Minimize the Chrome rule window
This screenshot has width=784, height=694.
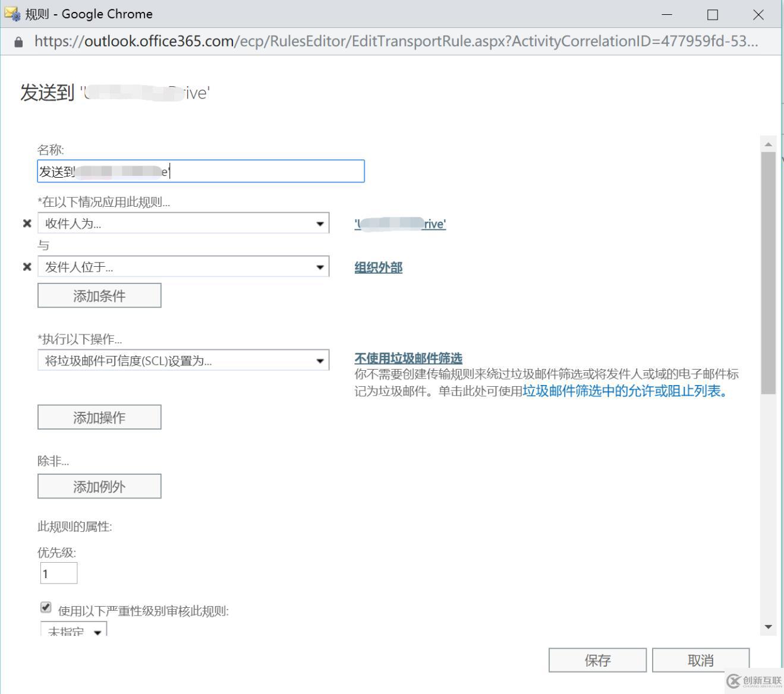[x=667, y=15]
